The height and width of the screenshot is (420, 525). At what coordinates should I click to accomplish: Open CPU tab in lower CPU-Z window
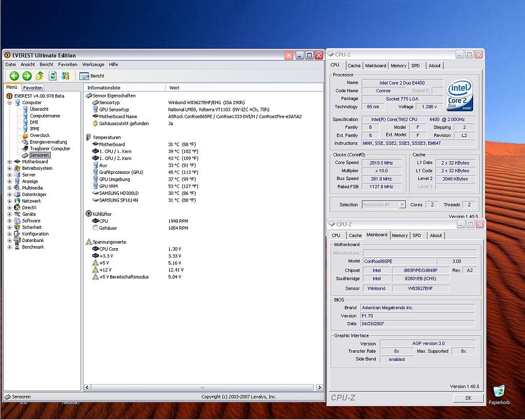click(x=336, y=235)
